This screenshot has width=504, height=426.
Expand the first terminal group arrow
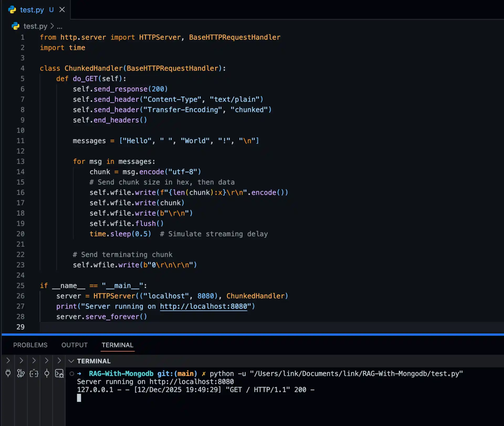8,361
